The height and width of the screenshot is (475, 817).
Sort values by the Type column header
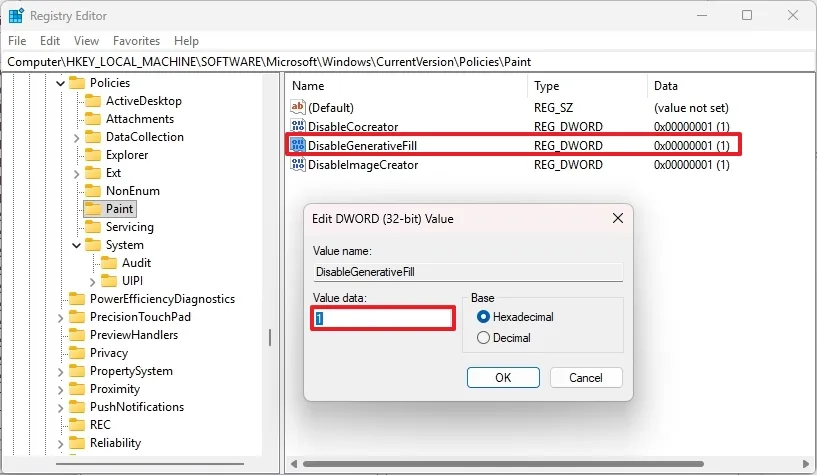[x=588, y=86]
